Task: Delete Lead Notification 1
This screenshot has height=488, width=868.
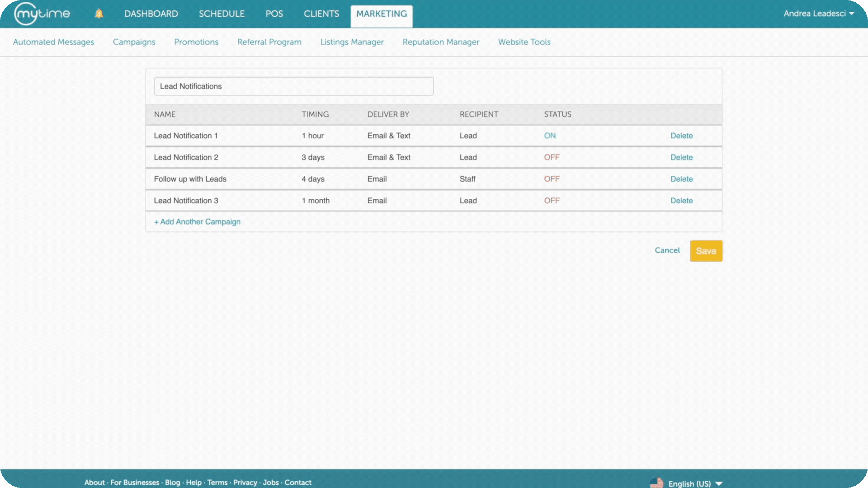Action: [x=681, y=136]
